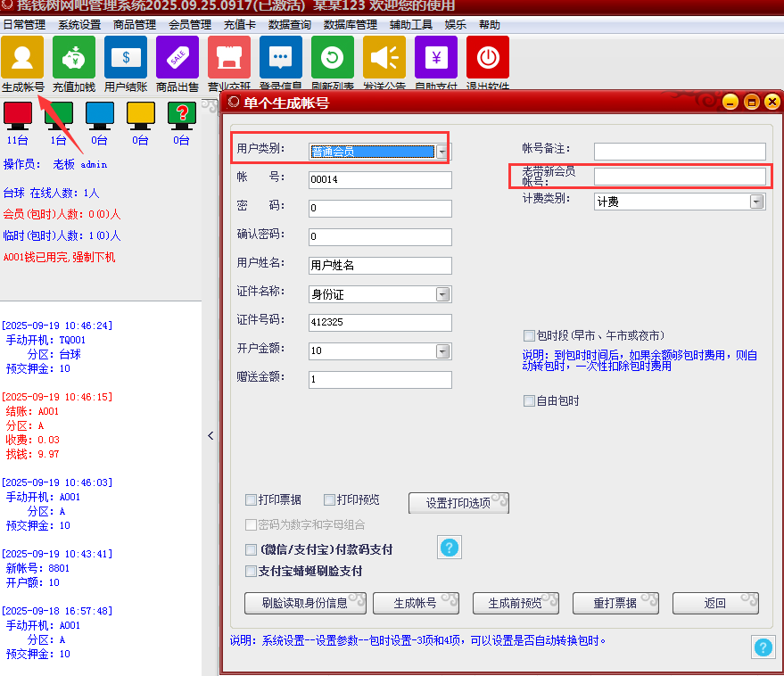The width and height of the screenshot is (784, 676).
Task: Click the 用户结账 dollar icon
Action: 126,57
